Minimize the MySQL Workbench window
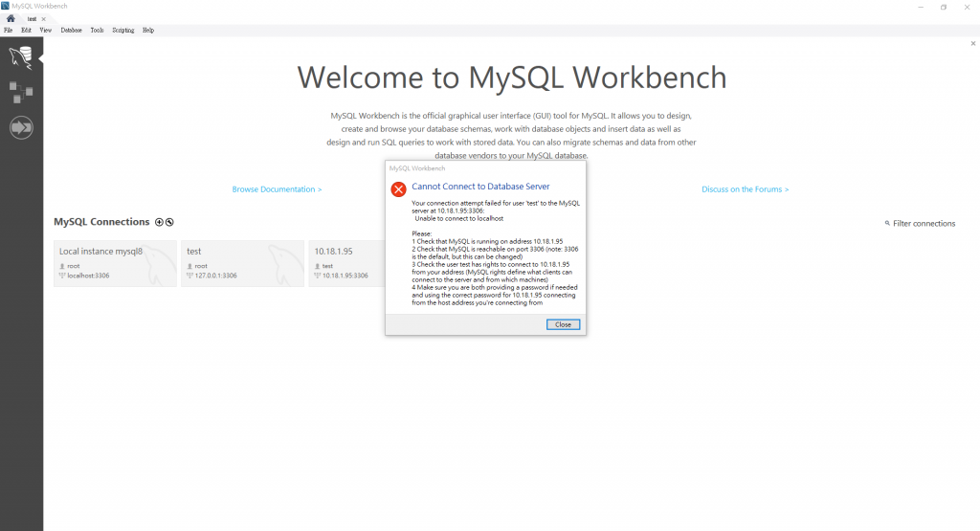This screenshot has height=531, width=980. (x=921, y=7)
